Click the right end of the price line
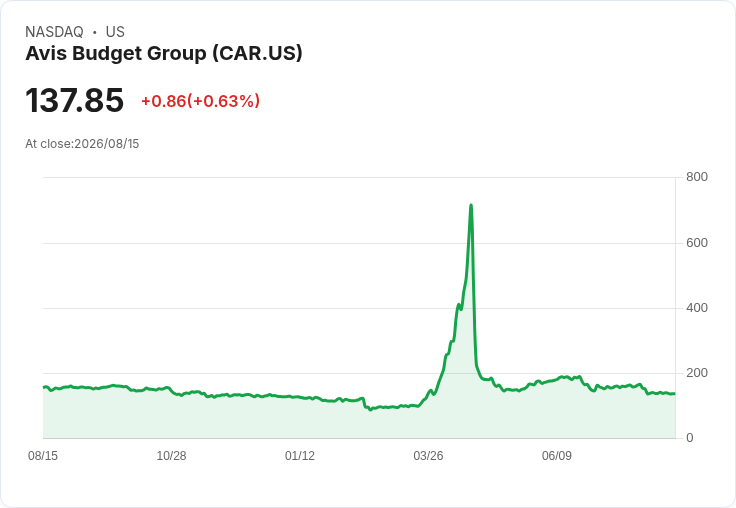Image resolution: width=736 pixels, height=508 pixels. [675, 393]
